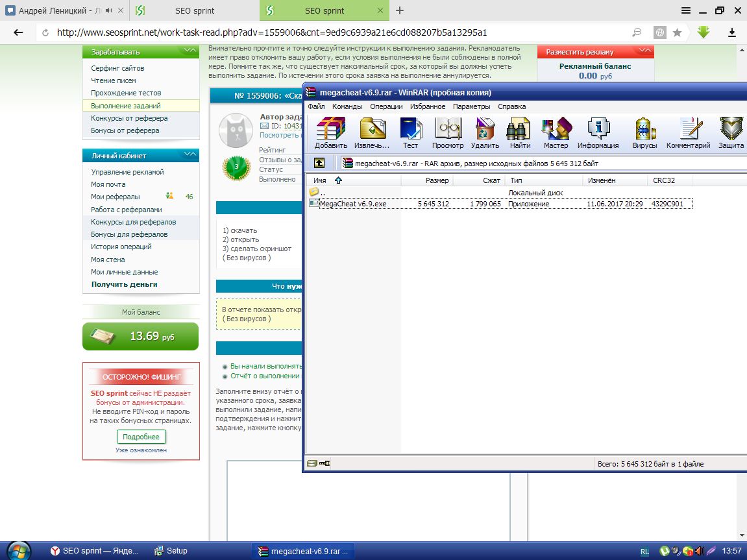The width and height of the screenshot is (747, 560).
Task: Open the browser hamburger menu
Action: pyautogui.click(x=685, y=10)
